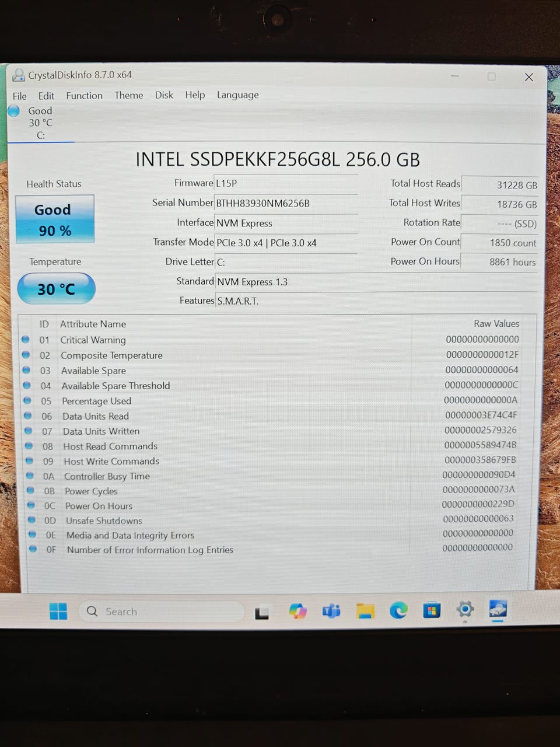Click the status dot for Host Read Commands

29,445
